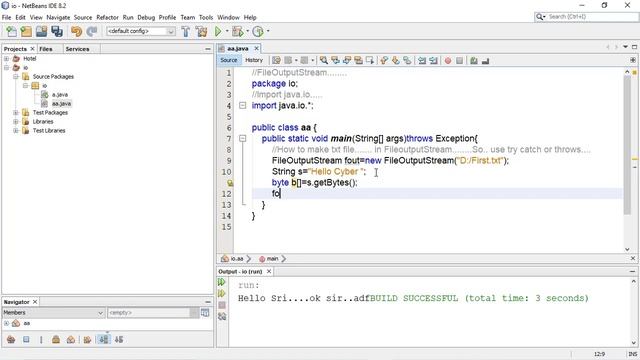The width and height of the screenshot is (640, 360).
Task: Open the Refactor menu
Action: (107, 18)
